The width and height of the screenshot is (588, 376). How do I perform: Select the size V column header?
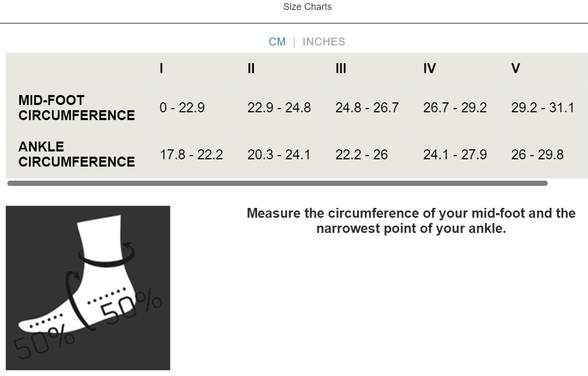click(x=515, y=69)
